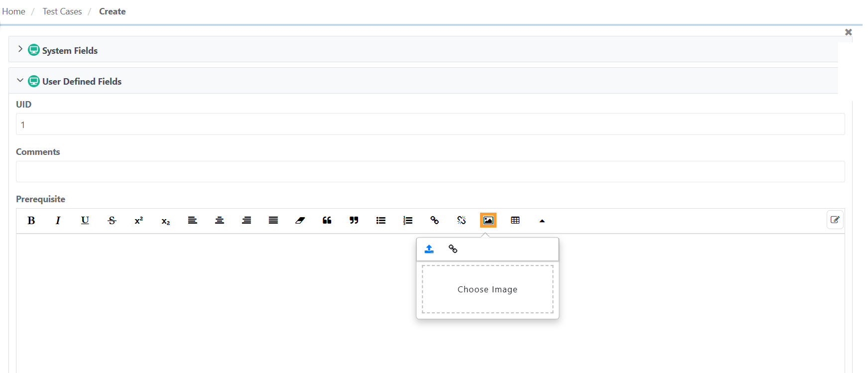Click the User Defined Fields monitor icon
Screen dimensions: 868x373
[34, 81]
